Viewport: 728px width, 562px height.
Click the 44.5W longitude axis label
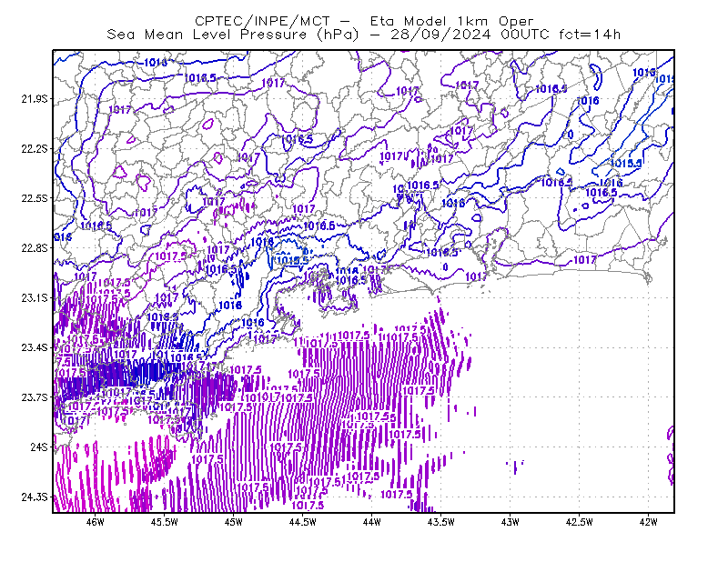303,522
